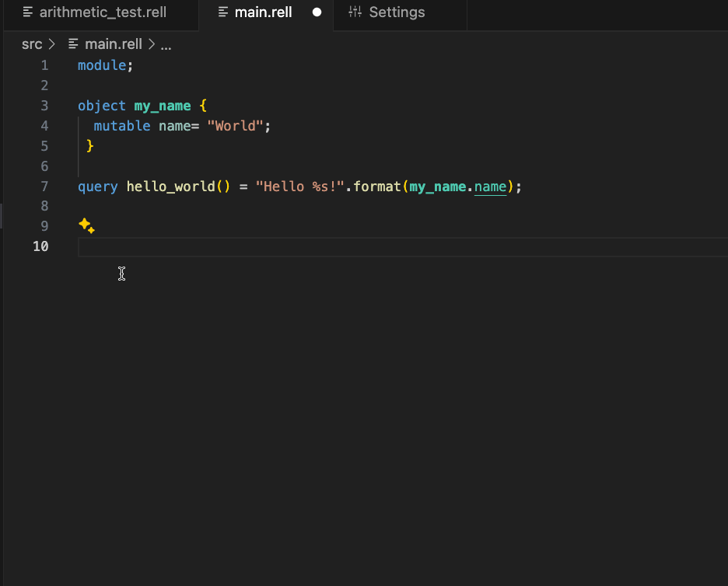
Task: Click hello_world function name on line 7
Action: [171, 187]
